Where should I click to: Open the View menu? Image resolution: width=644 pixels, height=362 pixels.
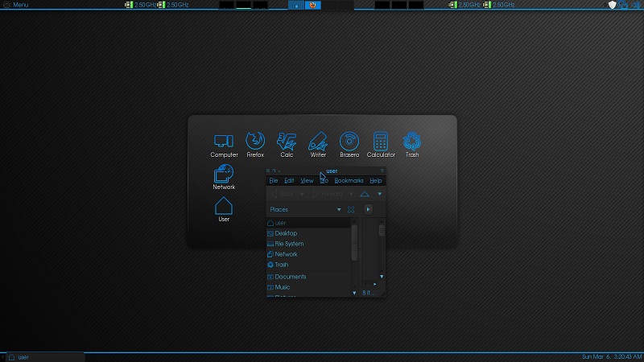307,180
